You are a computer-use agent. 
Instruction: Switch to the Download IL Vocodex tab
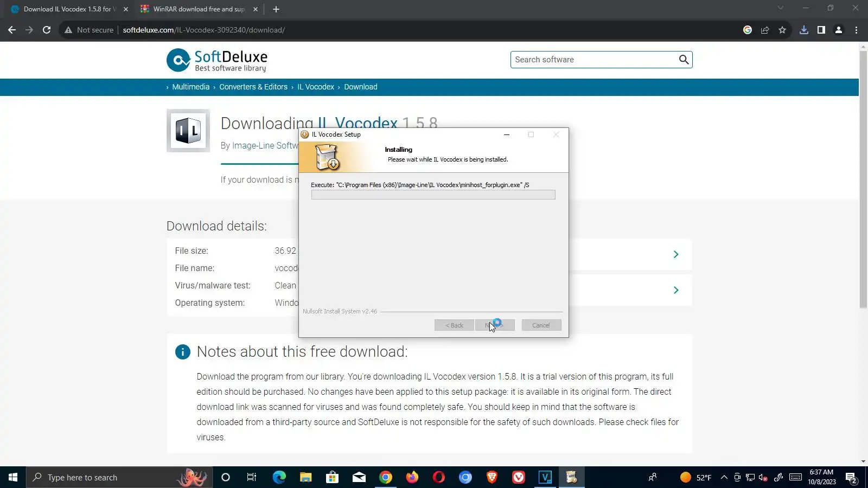click(x=69, y=9)
